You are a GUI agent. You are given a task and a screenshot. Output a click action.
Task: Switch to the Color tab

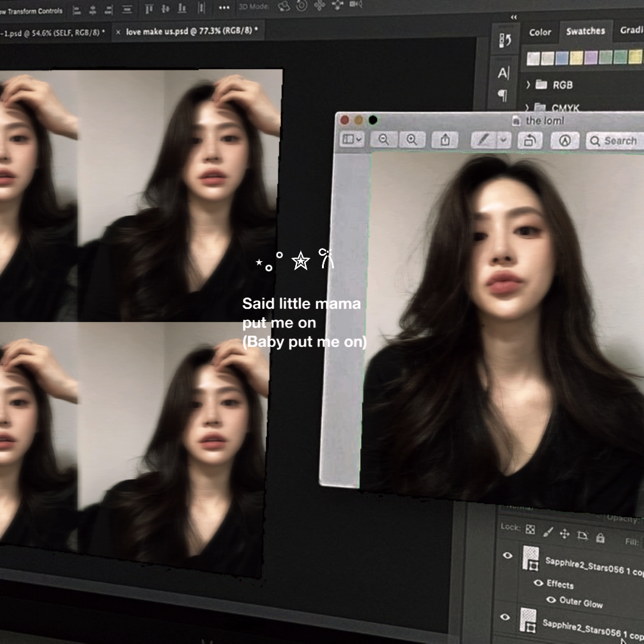540,32
